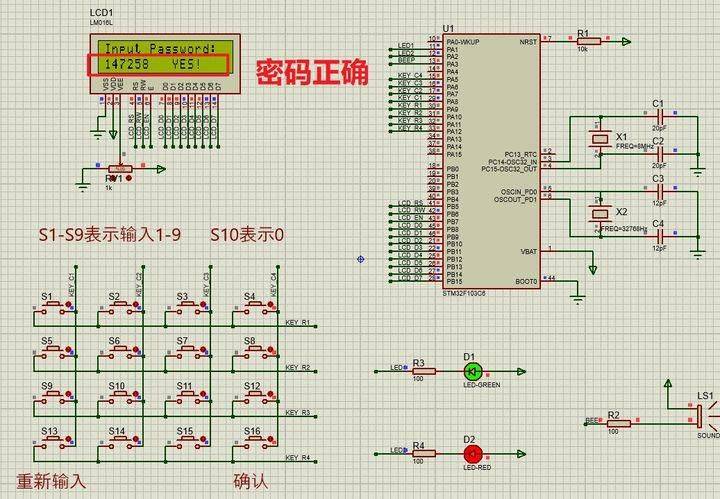Click the "S10表示0" note
Screen dimensions: 720x499
coord(247,235)
